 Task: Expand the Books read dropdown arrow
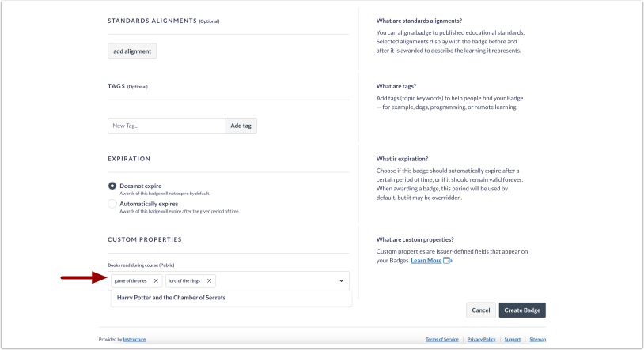click(342, 280)
